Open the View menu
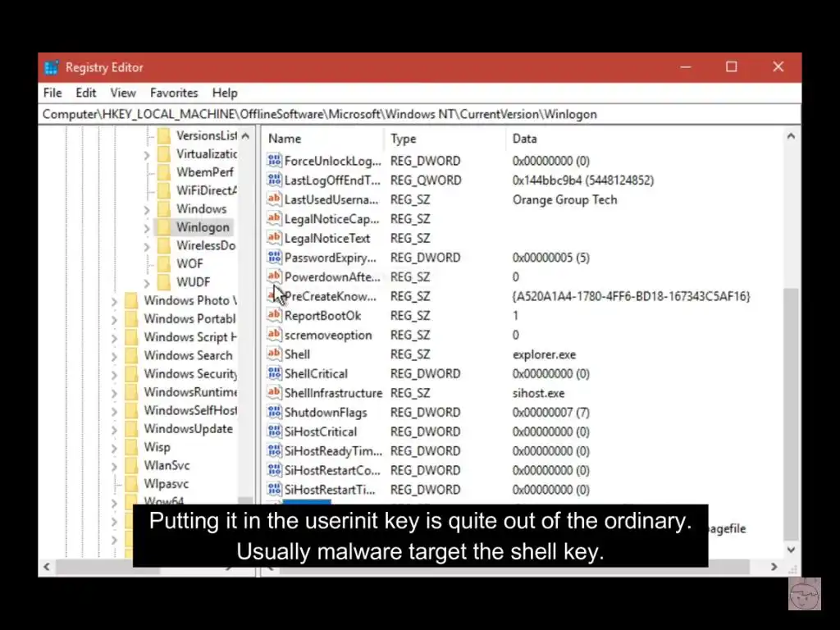 123,93
